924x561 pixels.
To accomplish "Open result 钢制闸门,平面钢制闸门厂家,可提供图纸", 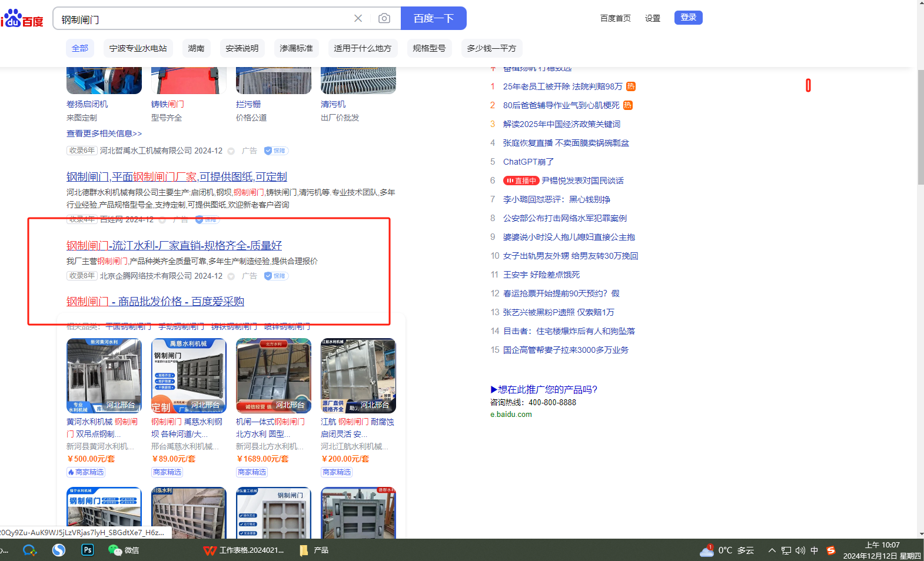I will pyautogui.click(x=177, y=177).
